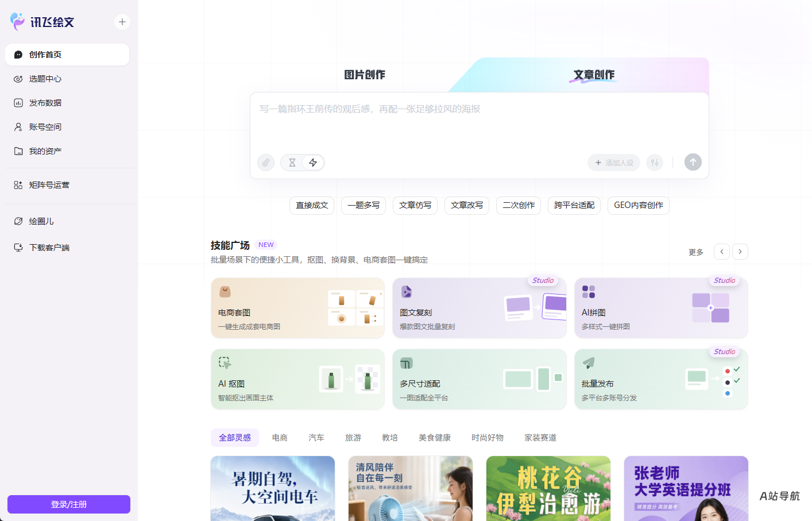Image resolution: width=812 pixels, height=521 pixels.
Task: Pick the 跨平台适配 chip
Action: pos(574,206)
